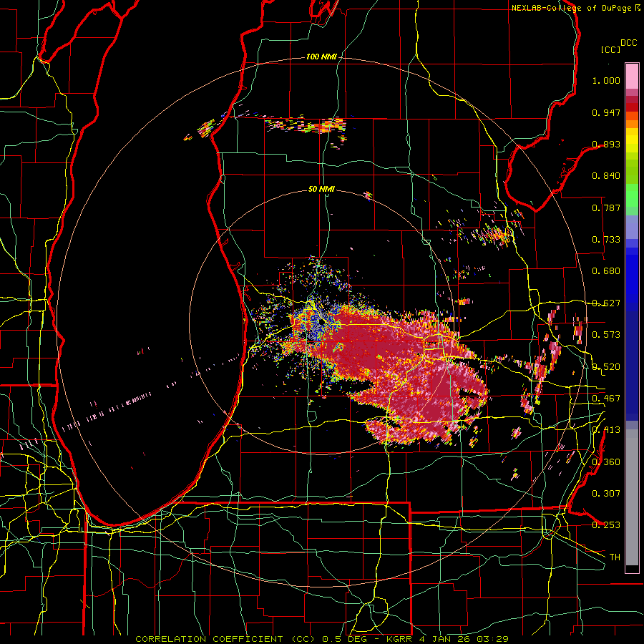
Task: Click the [CC] units label
Action: click(611, 49)
